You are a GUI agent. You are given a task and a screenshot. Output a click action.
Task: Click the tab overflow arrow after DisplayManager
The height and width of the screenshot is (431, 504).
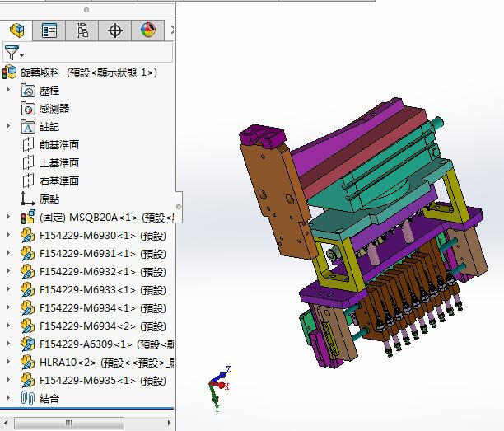[x=172, y=30]
